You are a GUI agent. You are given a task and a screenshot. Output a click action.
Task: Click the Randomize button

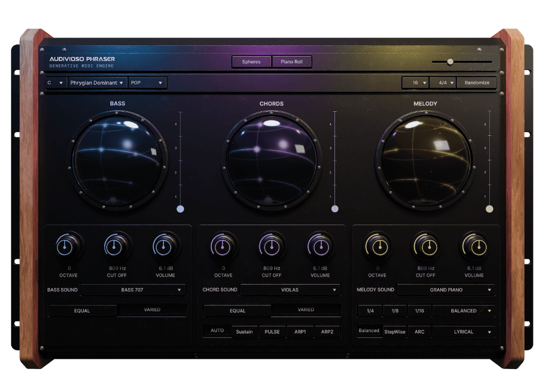(476, 83)
